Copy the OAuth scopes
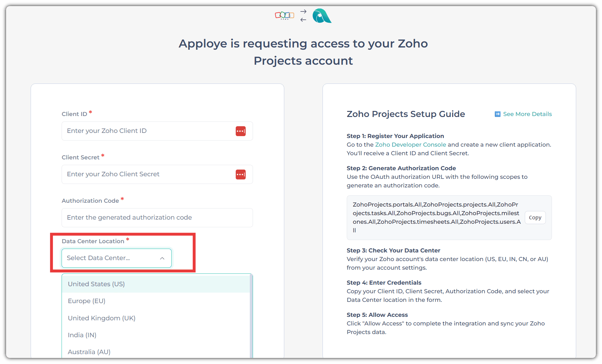The image size is (602, 364). 535,218
